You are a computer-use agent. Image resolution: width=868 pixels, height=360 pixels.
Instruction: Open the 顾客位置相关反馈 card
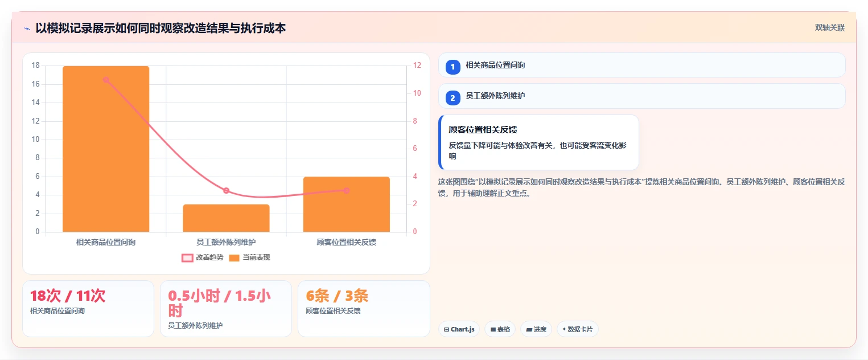tap(538, 142)
